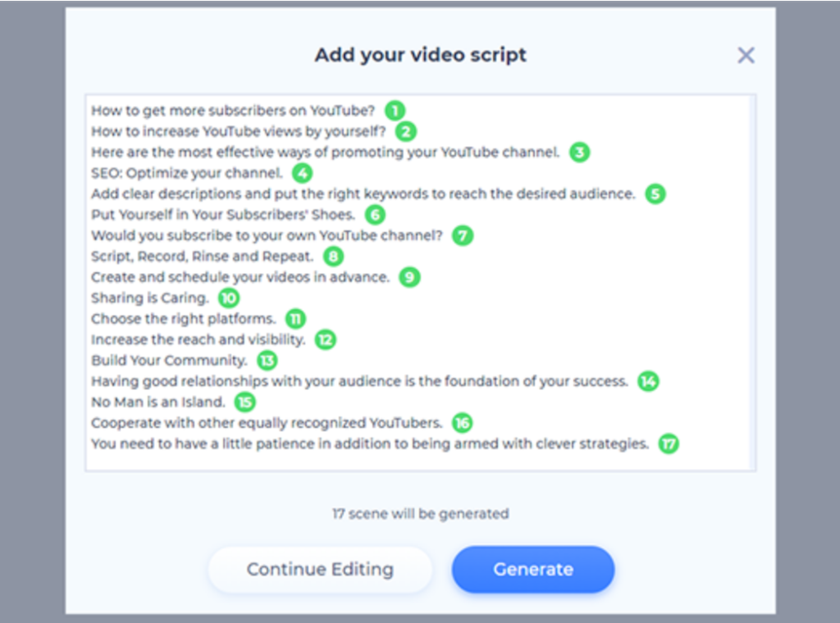Select scene marker 13 beside Build Your Community
Screen dimensions: 840x623
click(x=267, y=361)
